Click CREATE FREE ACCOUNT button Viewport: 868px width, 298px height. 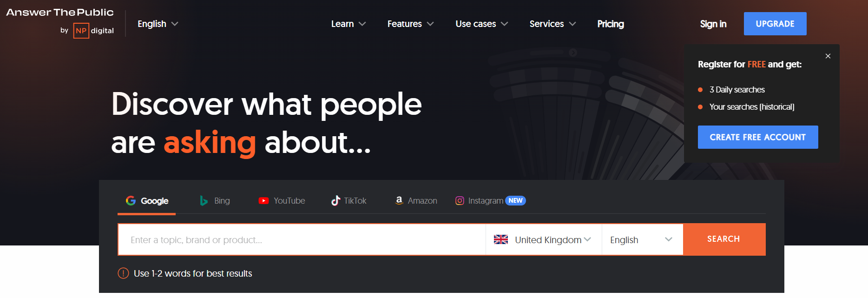(x=758, y=137)
